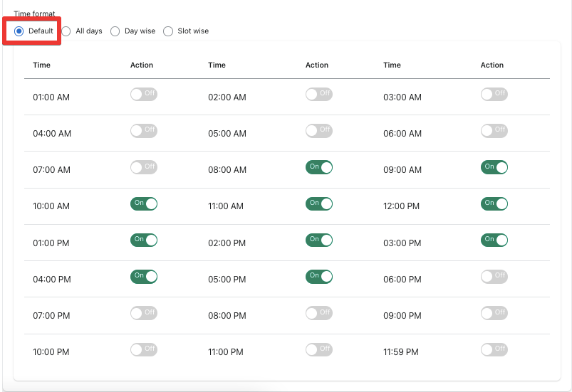Enable the 03:00 AM slot switch
This screenshot has height=392, width=572.
pos(494,94)
